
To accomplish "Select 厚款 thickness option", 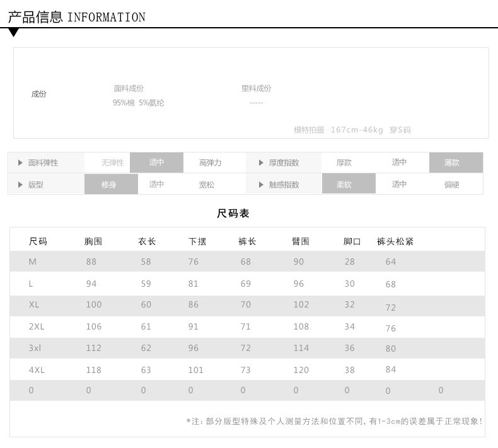I will coord(344,163).
